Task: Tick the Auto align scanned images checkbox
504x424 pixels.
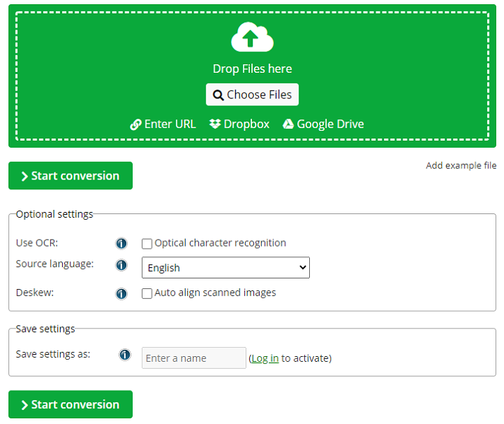Action: (x=147, y=293)
